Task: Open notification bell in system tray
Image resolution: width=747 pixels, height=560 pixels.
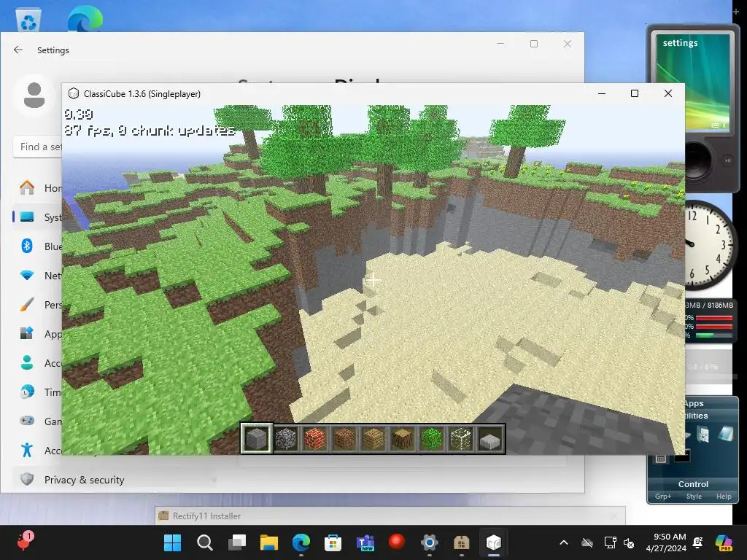Action: 698,542
